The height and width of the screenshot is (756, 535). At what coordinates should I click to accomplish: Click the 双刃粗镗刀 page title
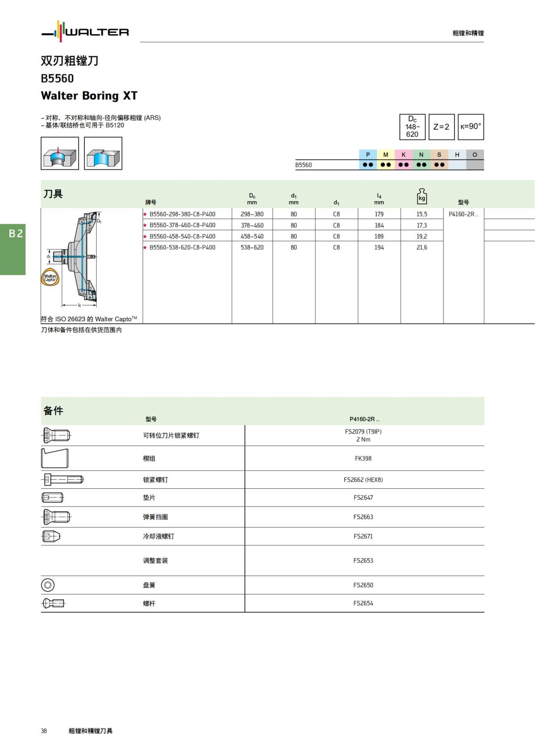pos(70,61)
